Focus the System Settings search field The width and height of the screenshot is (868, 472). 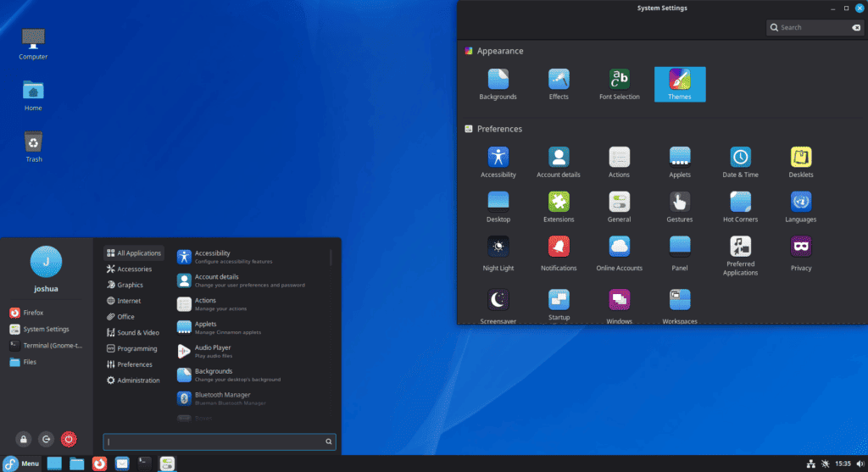point(814,27)
